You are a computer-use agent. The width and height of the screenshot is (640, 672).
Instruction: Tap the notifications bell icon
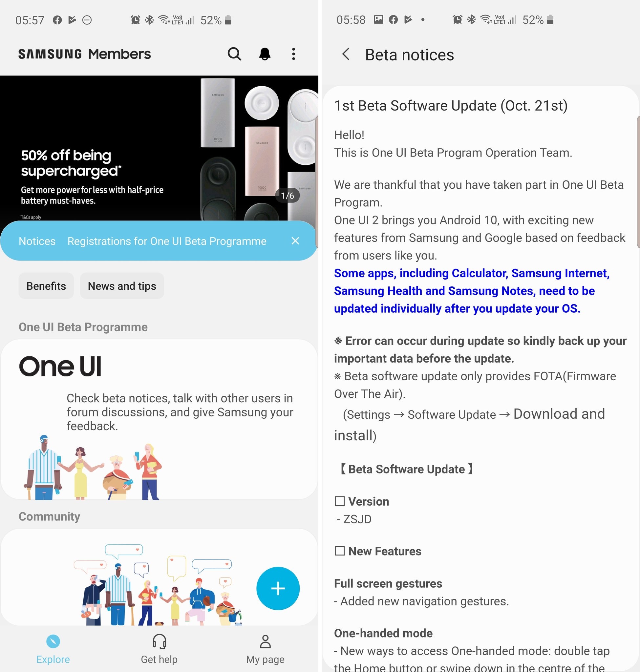click(264, 54)
